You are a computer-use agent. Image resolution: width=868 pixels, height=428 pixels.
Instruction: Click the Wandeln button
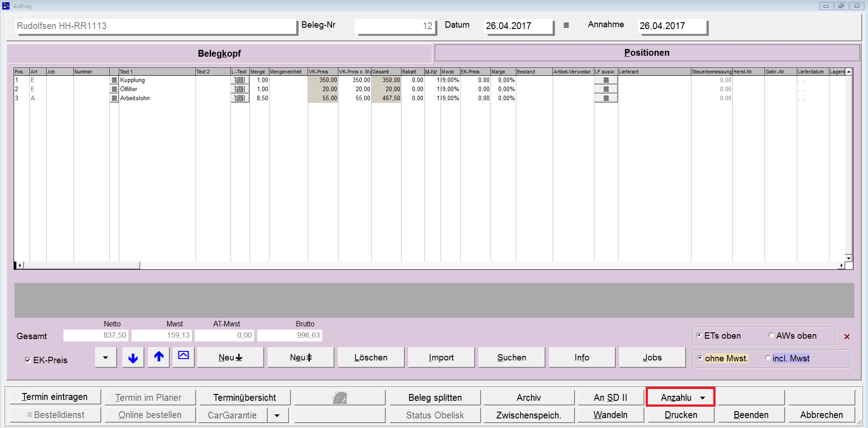click(x=610, y=415)
